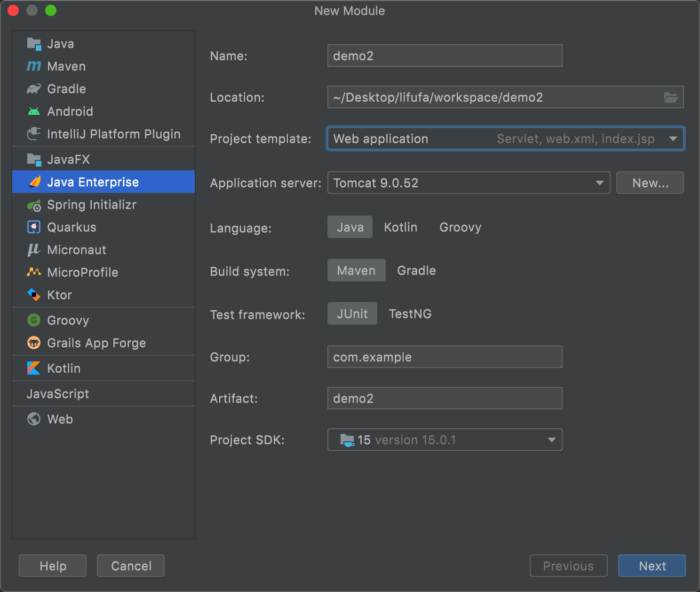The width and height of the screenshot is (700, 592).
Task: Click the Cancel button
Action: [131, 566]
